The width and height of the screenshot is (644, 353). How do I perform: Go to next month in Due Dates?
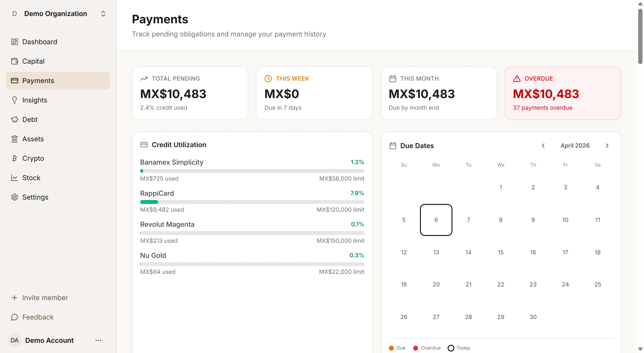click(x=607, y=146)
